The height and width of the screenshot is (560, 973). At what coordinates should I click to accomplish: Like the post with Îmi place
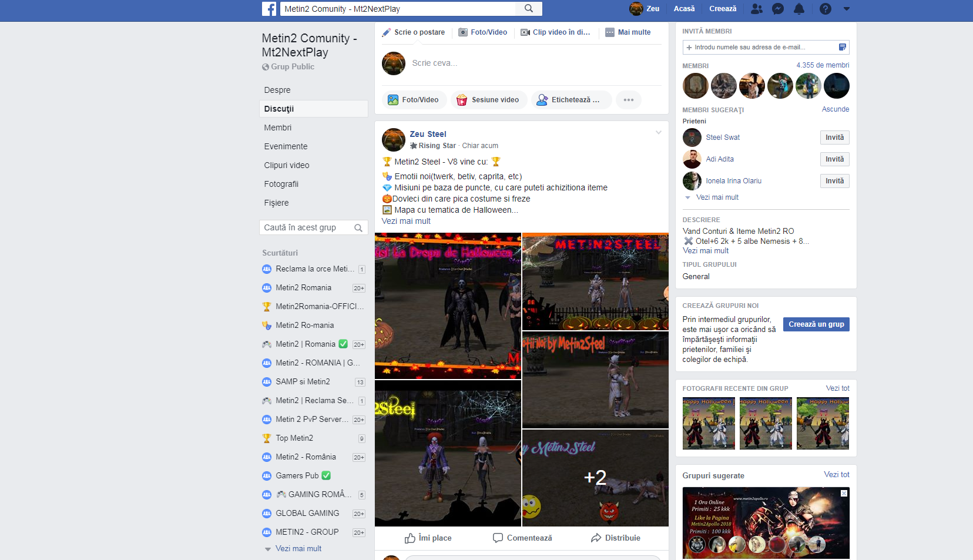(428, 538)
